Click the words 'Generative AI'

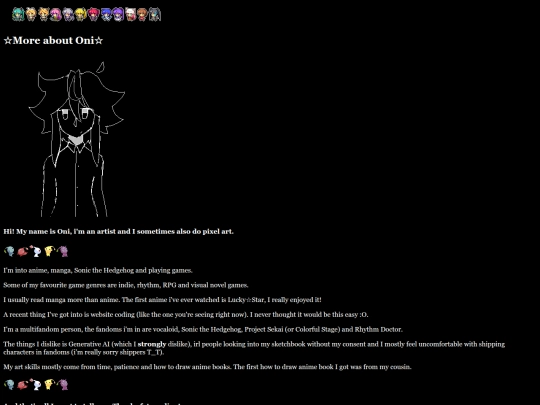click(x=89, y=344)
